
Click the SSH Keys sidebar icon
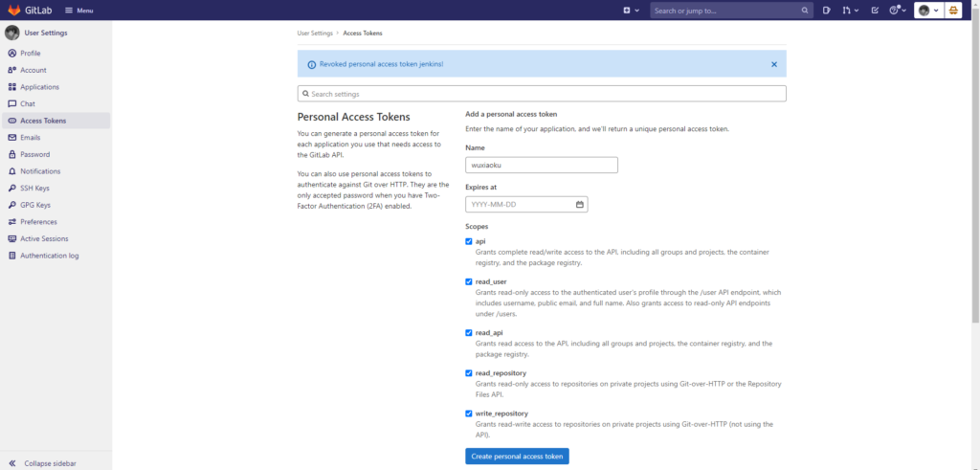point(11,189)
